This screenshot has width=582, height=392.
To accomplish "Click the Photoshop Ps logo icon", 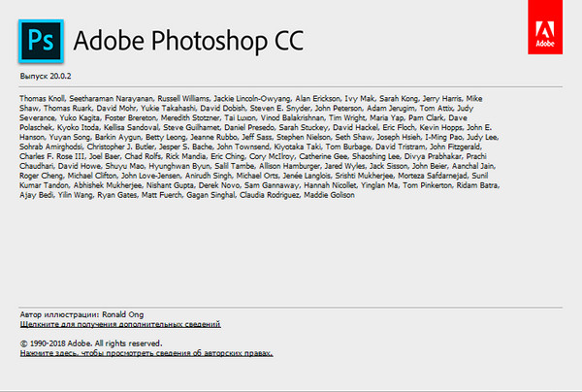I will [41, 41].
